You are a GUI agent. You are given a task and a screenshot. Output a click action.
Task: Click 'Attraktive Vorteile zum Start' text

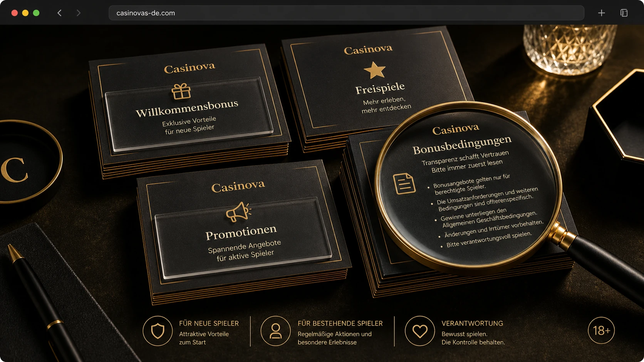204,338
